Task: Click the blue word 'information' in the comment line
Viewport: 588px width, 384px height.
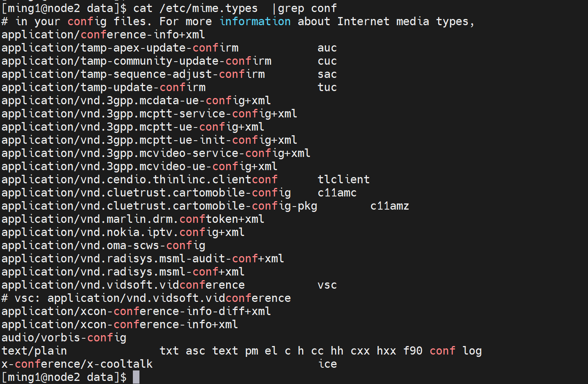Action: (255, 21)
